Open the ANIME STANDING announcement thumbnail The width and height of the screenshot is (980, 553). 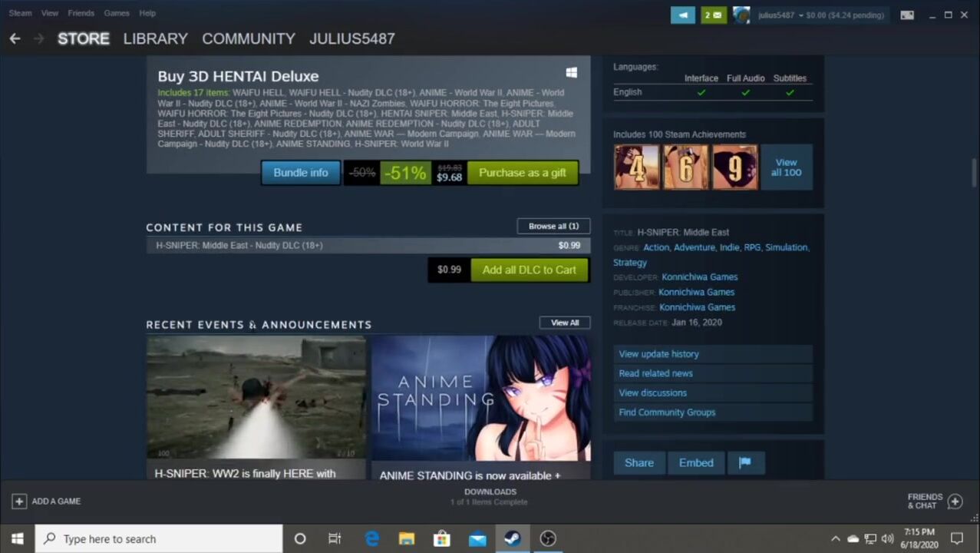(480, 398)
